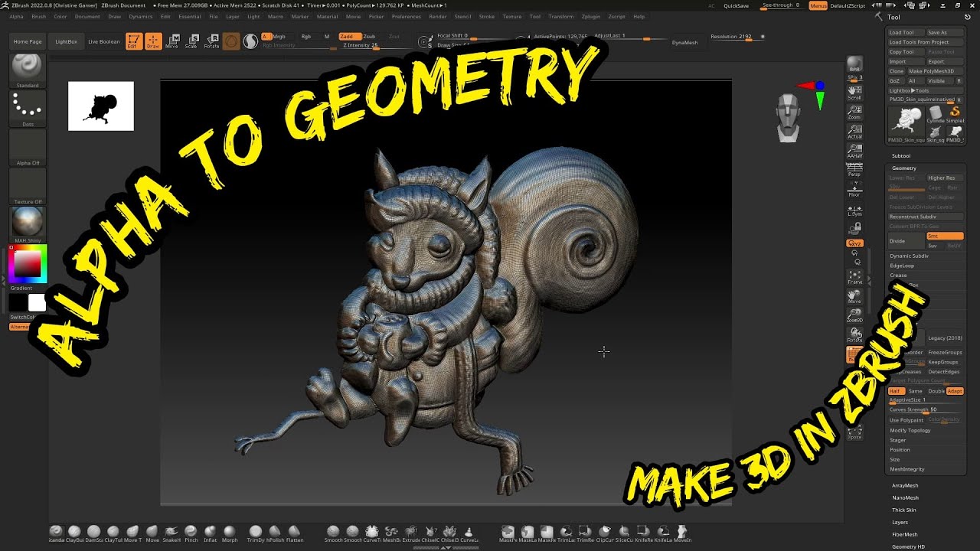Toggle Xyz rotation mode
This screenshot has height=551, width=980.
854,243
